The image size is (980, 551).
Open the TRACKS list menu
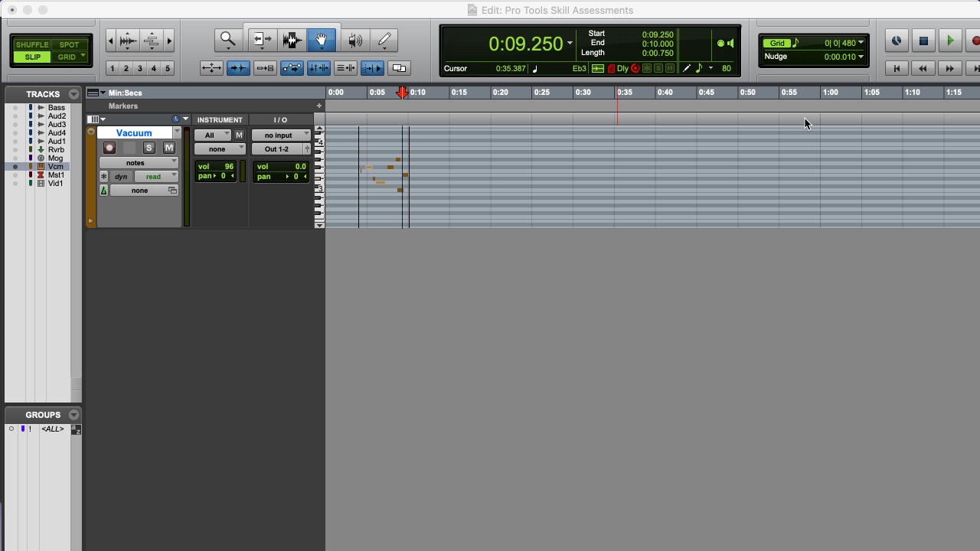73,94
